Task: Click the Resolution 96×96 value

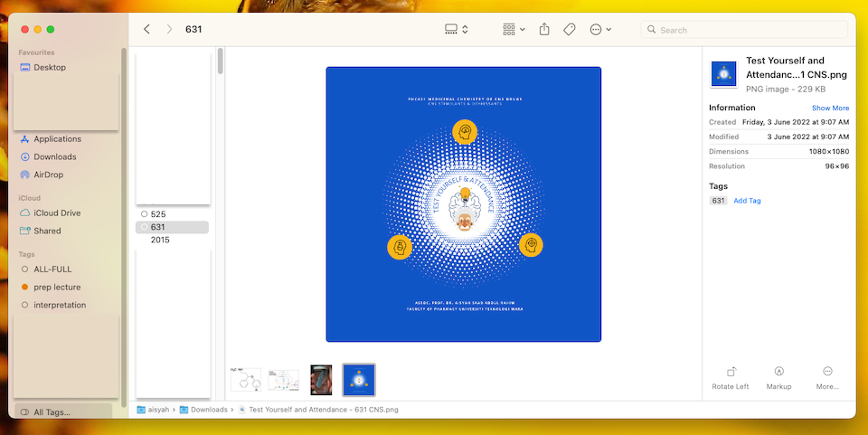Action: click(x=836, y=166)
